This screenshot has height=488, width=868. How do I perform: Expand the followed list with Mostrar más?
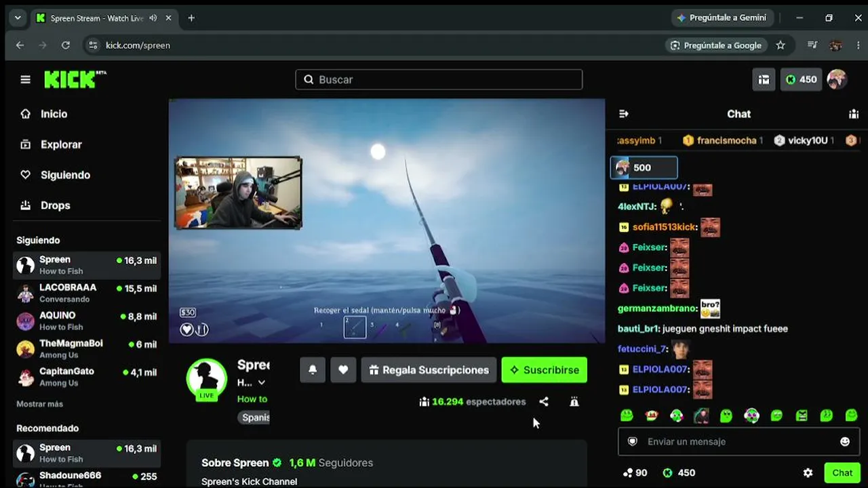click(x=40, y=404)
